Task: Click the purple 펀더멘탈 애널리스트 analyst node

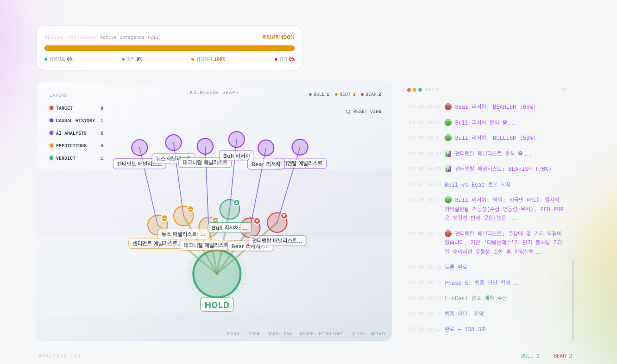Action: tap(300, 147)
